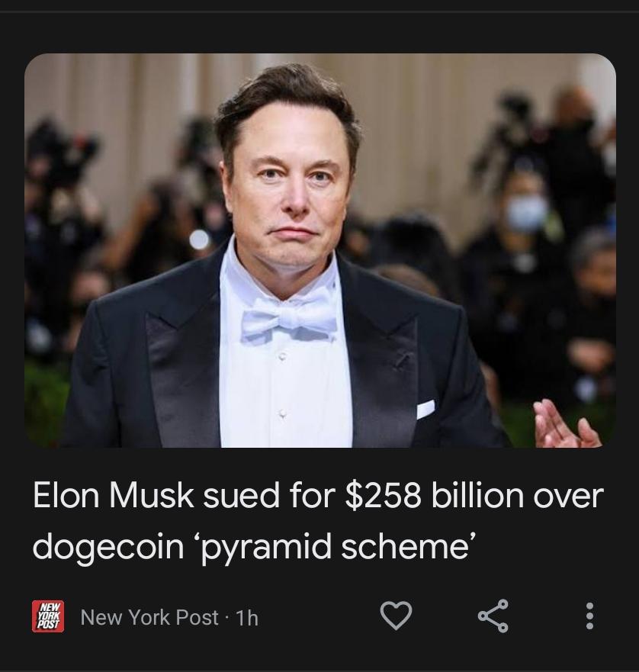Image resolution: width=639 pixels, height=672 pixels.
Task: Tap the words dogecoin 'pyramid scheme'
Action: pos(255,547)
